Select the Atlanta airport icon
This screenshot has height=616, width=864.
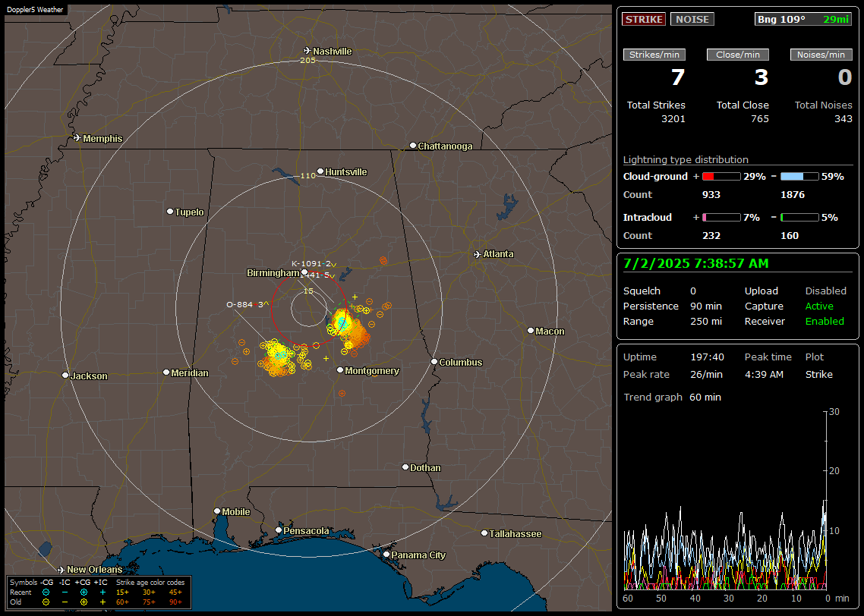point(478,254)
